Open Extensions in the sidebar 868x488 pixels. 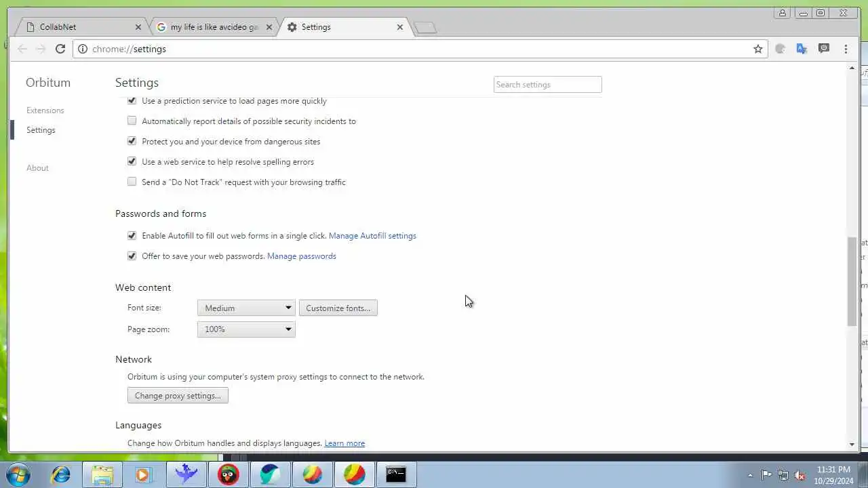pyautogui.click(x=45, y=110)
